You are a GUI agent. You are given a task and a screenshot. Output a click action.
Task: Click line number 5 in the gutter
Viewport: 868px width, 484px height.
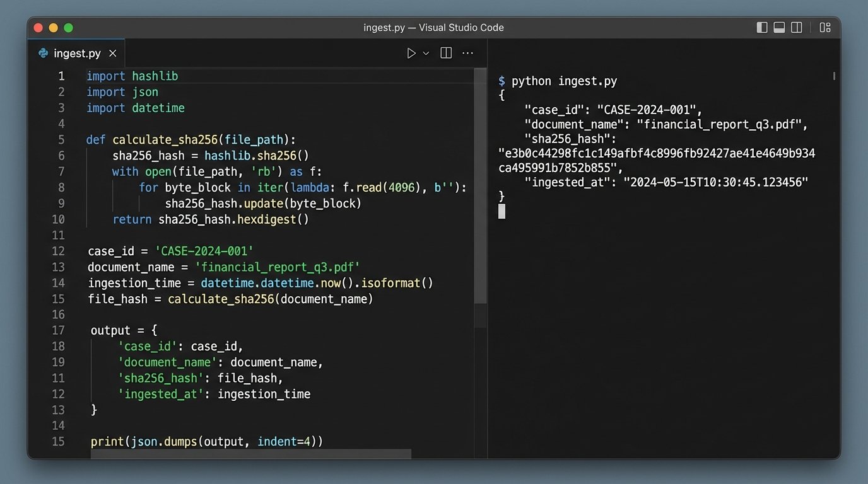point(61,140)
